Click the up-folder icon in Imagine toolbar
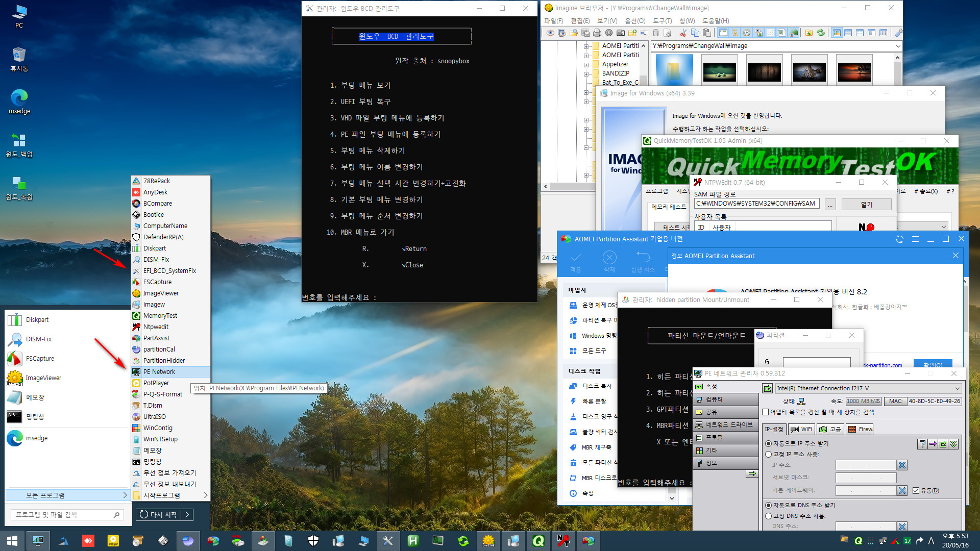This screenshot has height=551, width=980. pos(808,33)
